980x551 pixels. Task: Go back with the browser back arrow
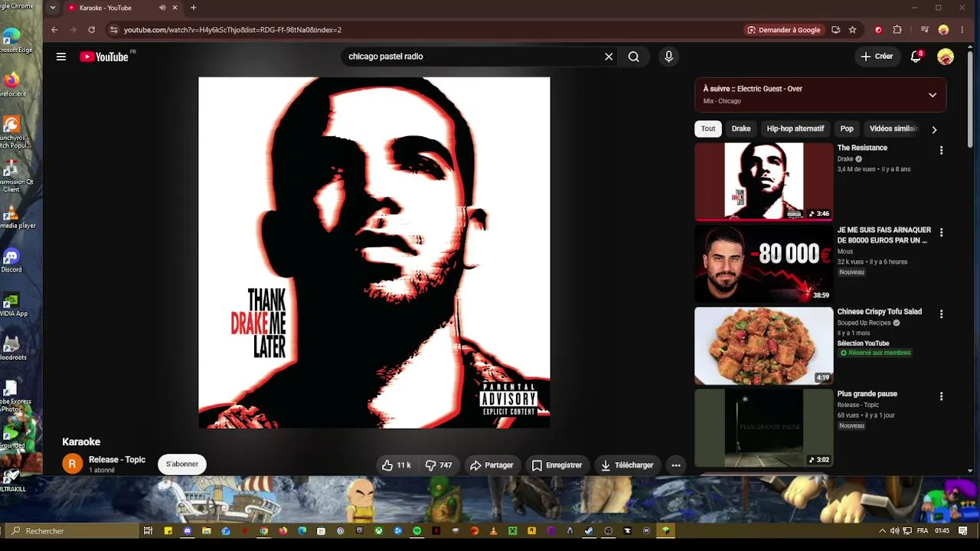pos(54,30)
